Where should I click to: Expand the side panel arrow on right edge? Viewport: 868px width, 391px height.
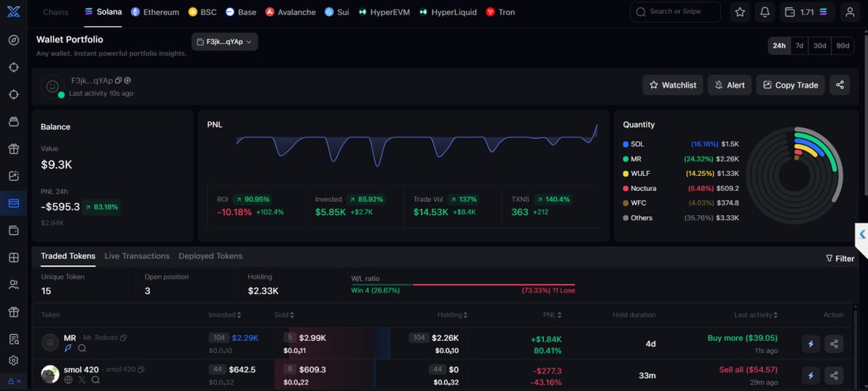point(861,234)
